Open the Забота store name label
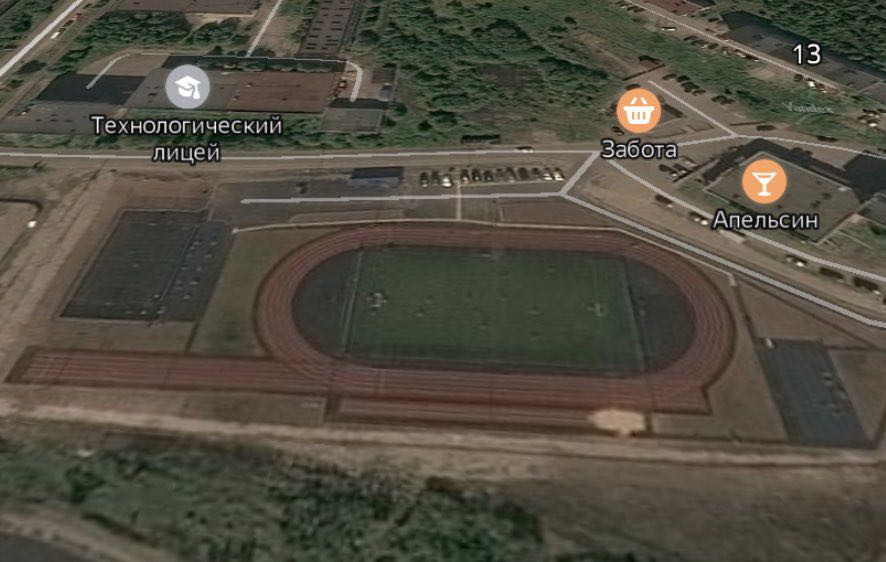Screen dimensions: 886x562 tap(639, 150)
